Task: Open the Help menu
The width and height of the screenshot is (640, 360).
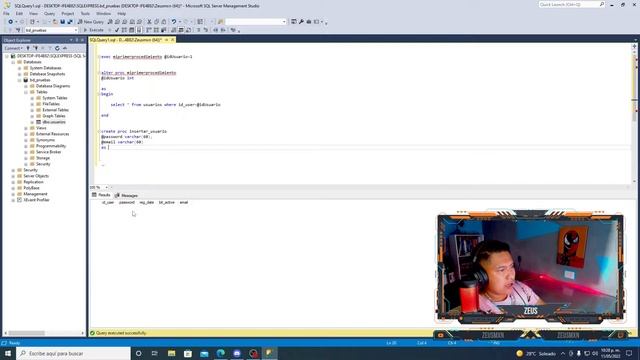Action: point(122,13)
